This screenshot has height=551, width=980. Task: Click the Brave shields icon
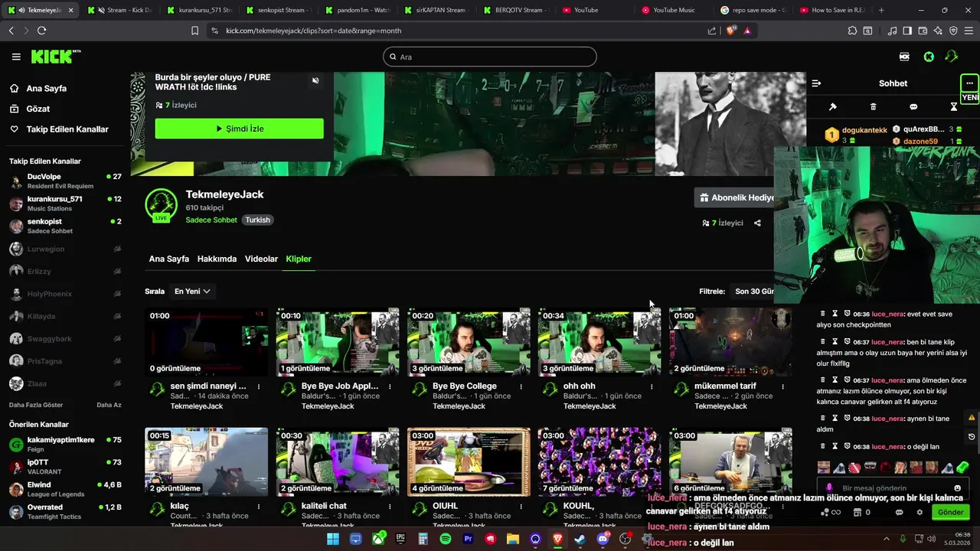point(730,31)
